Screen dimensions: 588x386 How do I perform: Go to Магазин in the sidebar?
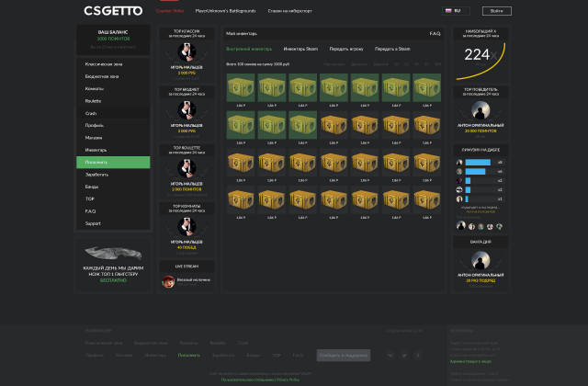[113, 138]
